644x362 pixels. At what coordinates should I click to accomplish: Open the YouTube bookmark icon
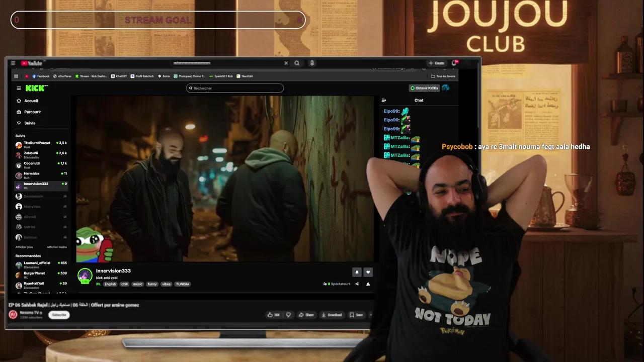27,76
